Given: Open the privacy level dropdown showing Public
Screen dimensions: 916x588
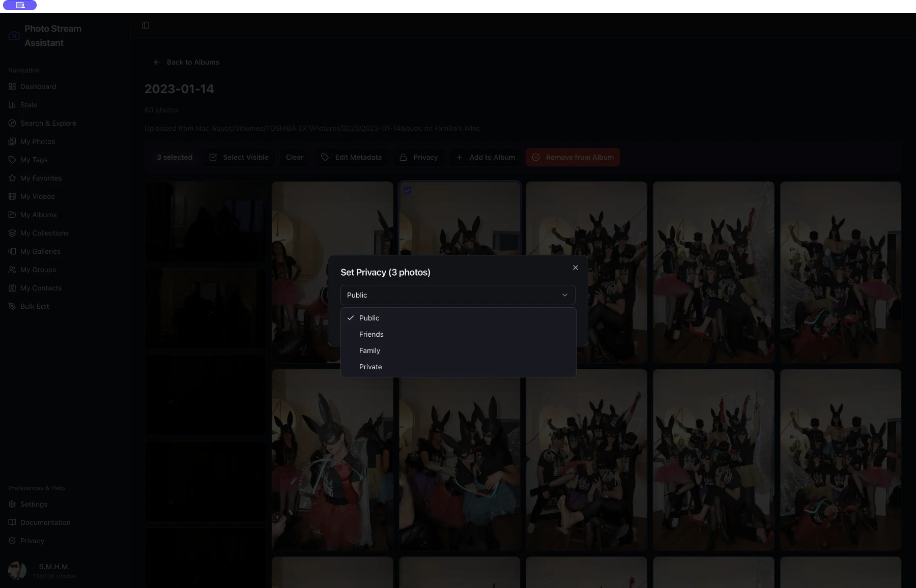Looking at the screenshot, I should coord(457,295).
